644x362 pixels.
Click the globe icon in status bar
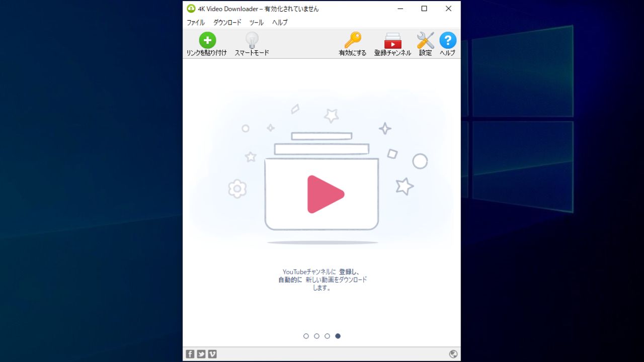point(453,354)
